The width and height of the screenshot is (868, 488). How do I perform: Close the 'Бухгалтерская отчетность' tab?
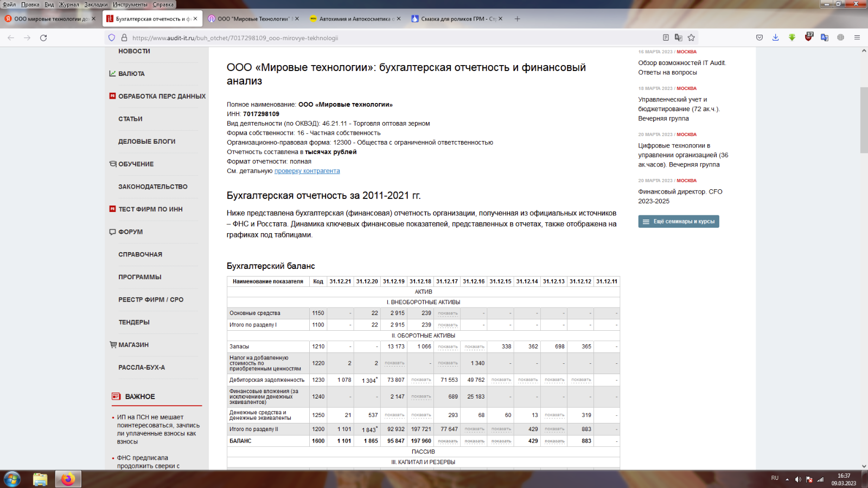pyautogui.click(x=195, y=18)
